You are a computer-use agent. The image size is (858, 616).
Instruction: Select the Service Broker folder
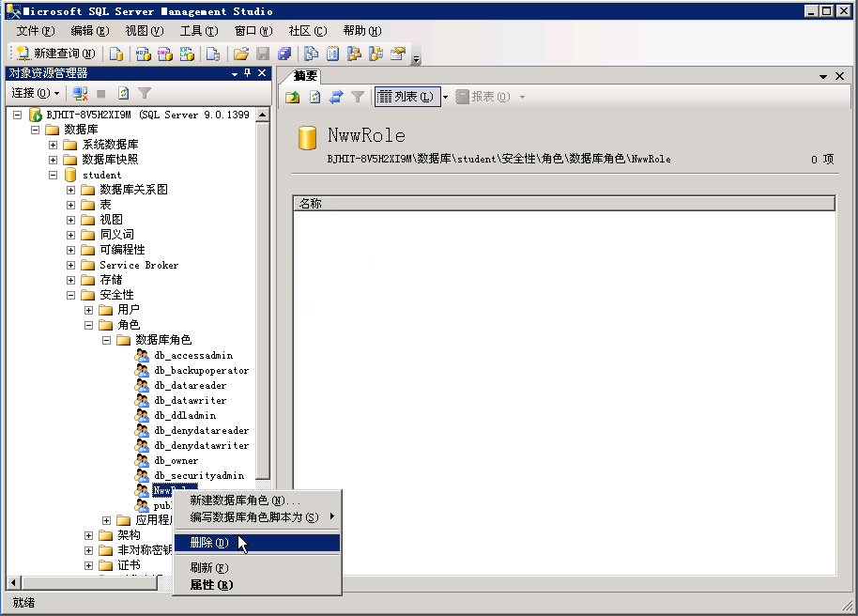139,265
